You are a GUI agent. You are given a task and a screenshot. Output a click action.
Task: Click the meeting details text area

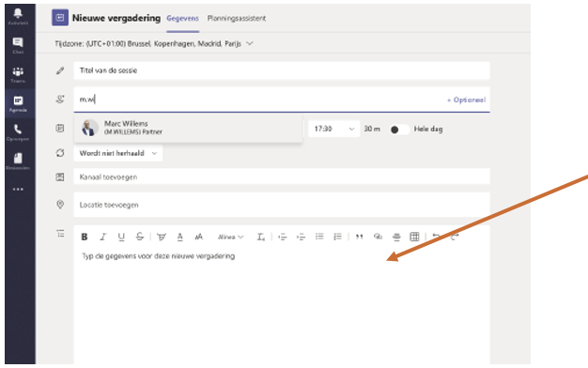click(x=282, y=305)
